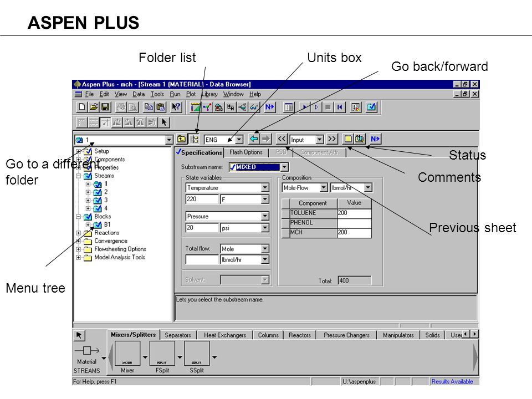532x399 pixels.
Task: Click the yellow Comments icon
Action: pyautogui.click(x=348, y=139)
